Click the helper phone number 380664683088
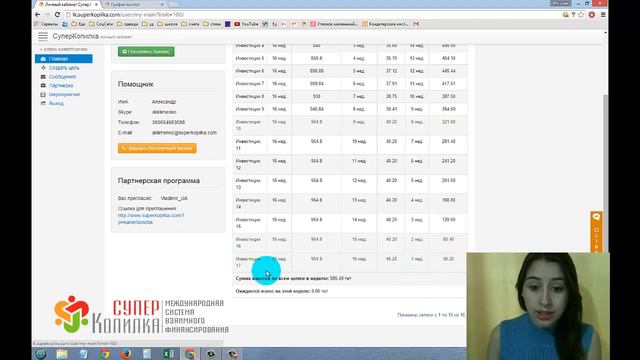Image resolution: width=640 pixels, height=360 pixels. (169, 122)
